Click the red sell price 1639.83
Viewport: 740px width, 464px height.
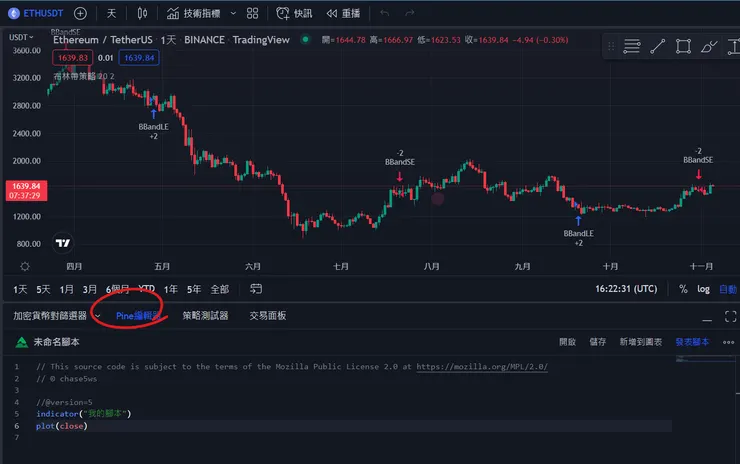point(73,58)
